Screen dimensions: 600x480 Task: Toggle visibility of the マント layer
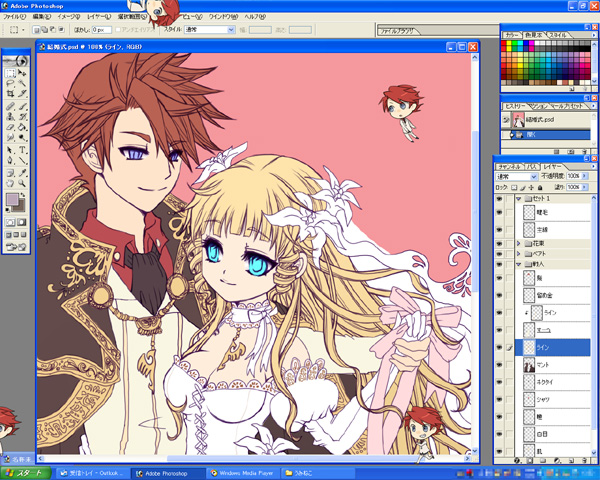tap(499, 365)
